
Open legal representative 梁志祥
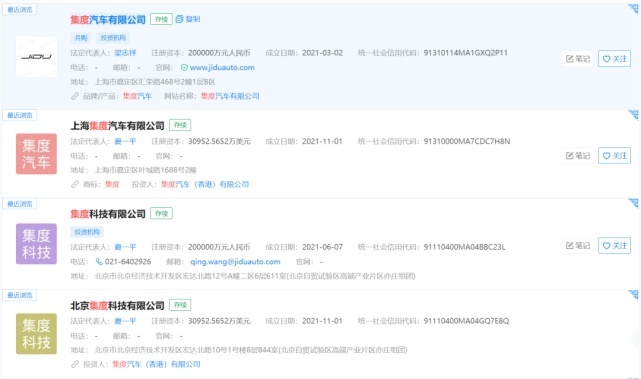pyautogui.click(x=125, y=53)
